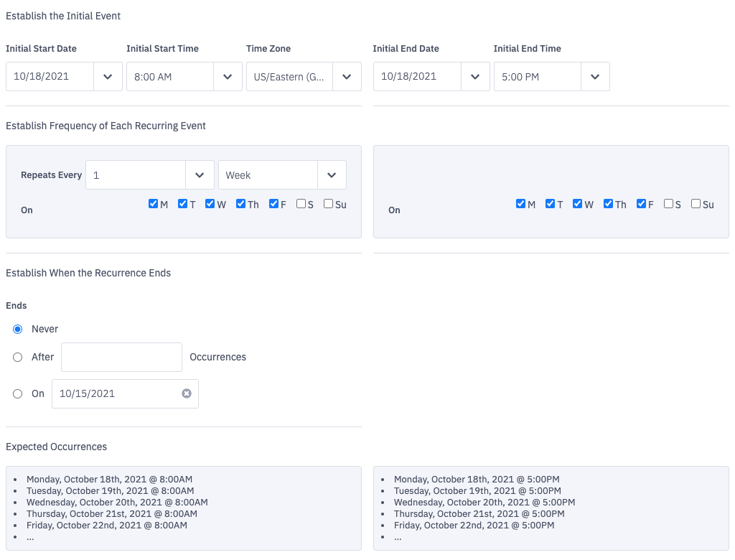Change the Week frequency unit dropdown

(x=332, y=175)
